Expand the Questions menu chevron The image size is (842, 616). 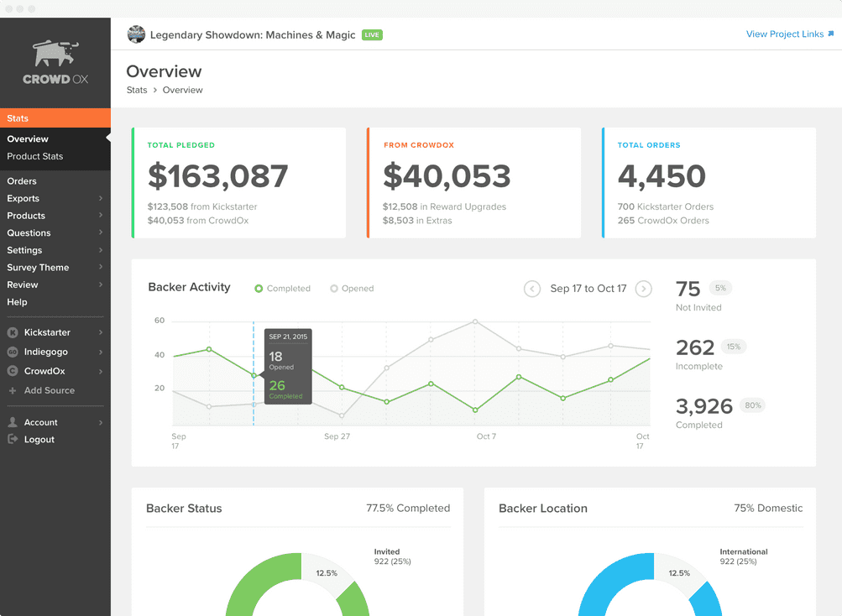[x=101, y=232]
